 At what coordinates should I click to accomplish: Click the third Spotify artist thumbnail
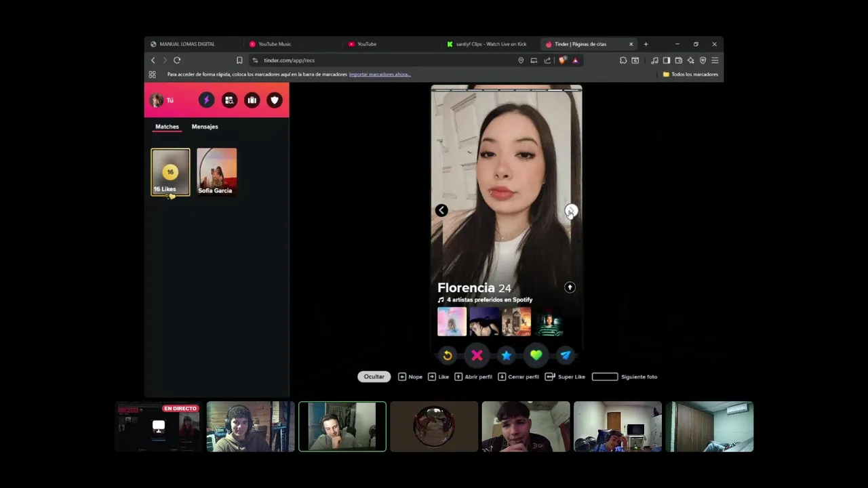coord(516,322)
